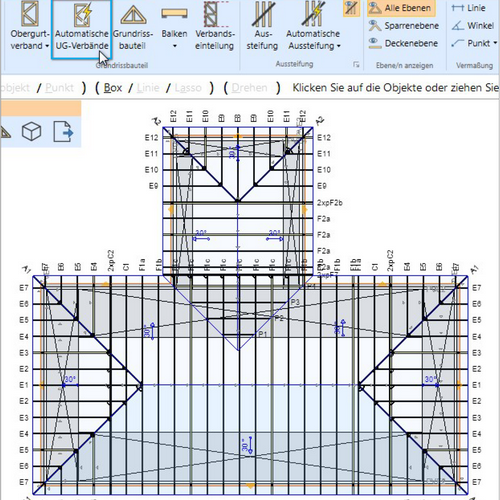This screenshot has width=500, height=500.
Task: Pick the Linie dimension tool
Action: click(468, 8)
